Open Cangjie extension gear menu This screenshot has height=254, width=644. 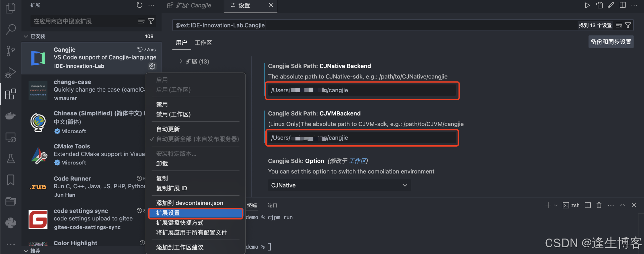(152, 66)
